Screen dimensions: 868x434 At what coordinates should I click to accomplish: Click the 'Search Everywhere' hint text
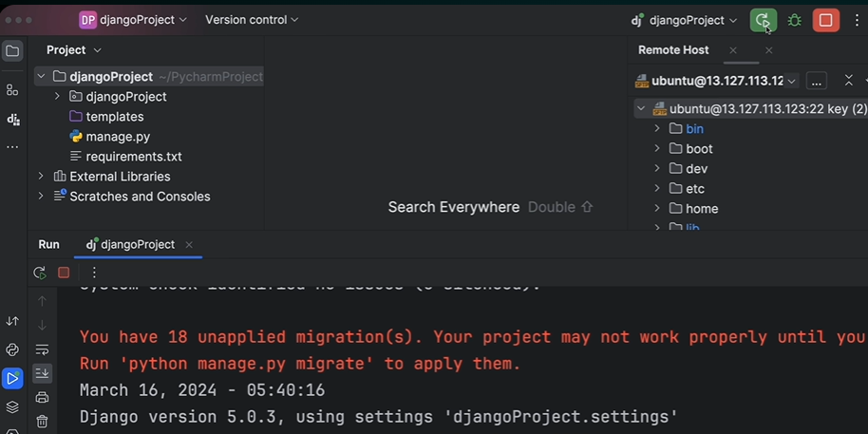(x=453, y=207)
